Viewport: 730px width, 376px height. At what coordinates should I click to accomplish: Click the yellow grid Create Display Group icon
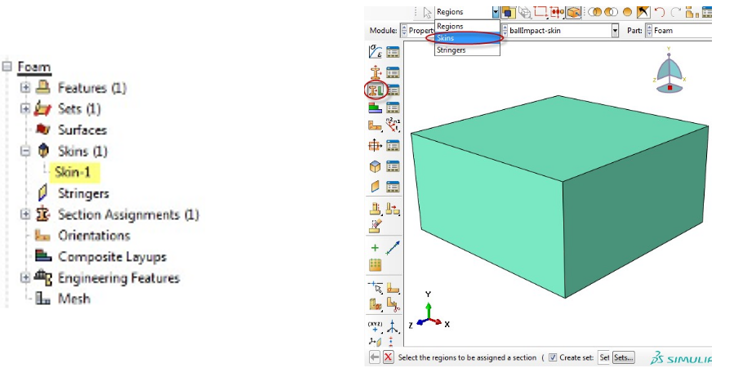tap(375, 265)
